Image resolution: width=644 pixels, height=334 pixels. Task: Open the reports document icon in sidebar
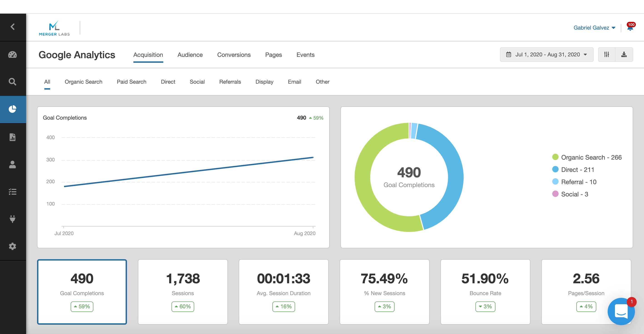coord(12,137)
